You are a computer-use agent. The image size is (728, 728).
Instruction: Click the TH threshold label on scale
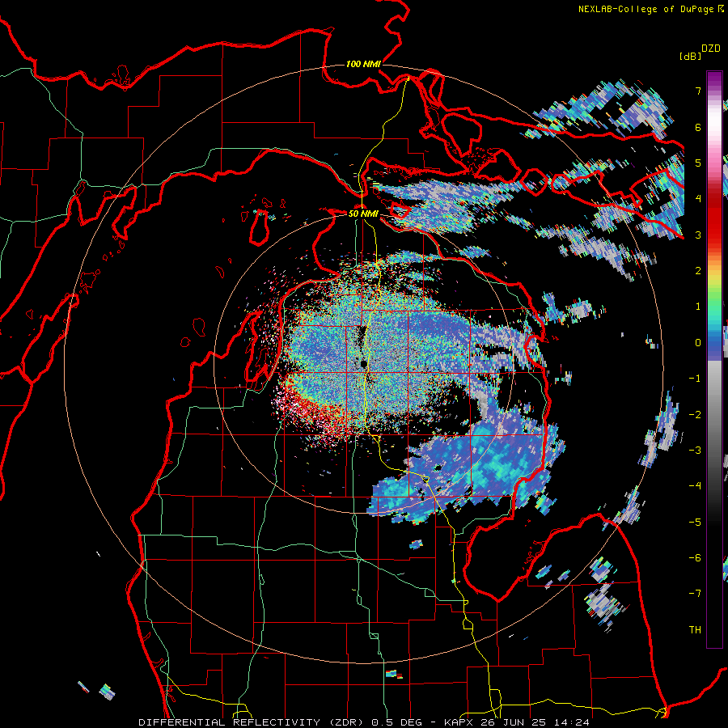(x=695, y=630)
